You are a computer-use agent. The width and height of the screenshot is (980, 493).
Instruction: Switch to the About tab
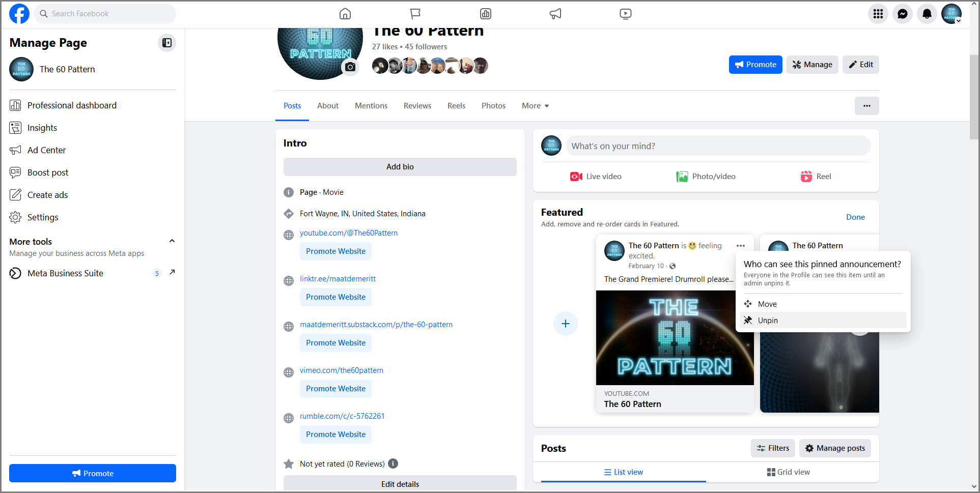328,106
